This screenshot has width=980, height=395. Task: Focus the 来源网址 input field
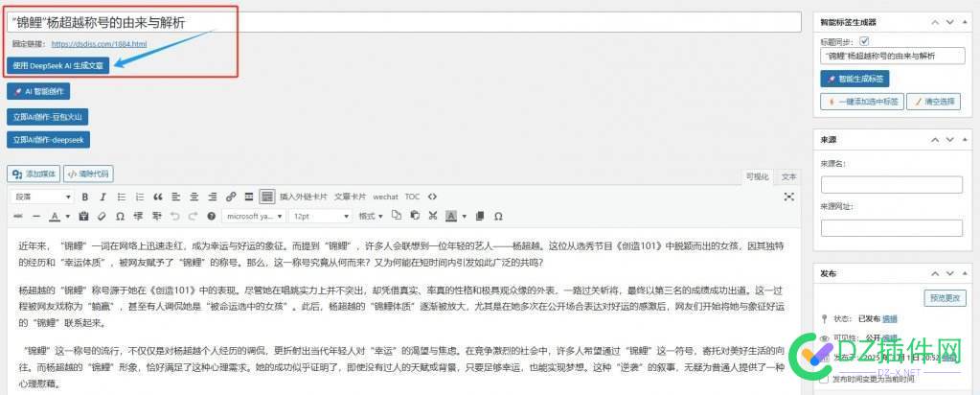point(891,228)
